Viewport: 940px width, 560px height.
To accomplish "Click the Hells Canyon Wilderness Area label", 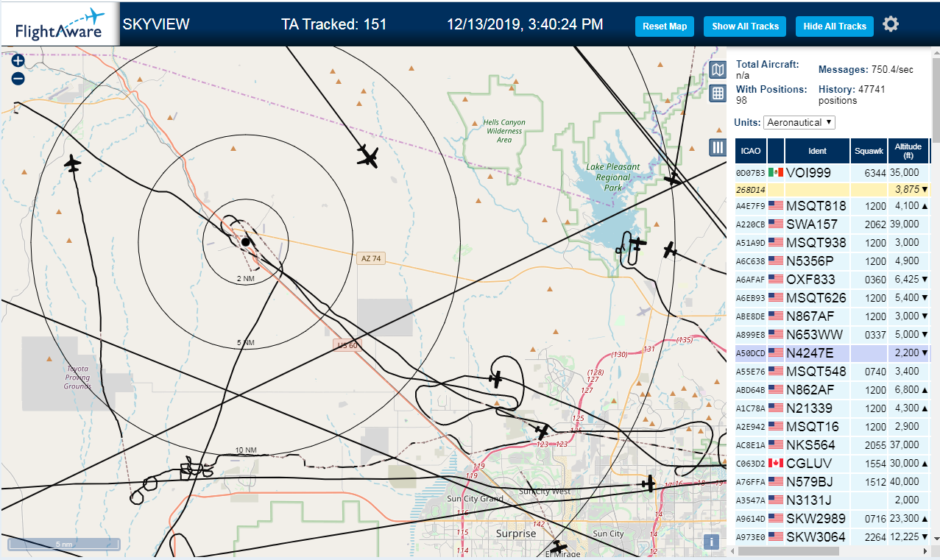I will pyautogui.click(x=504, y=131).
